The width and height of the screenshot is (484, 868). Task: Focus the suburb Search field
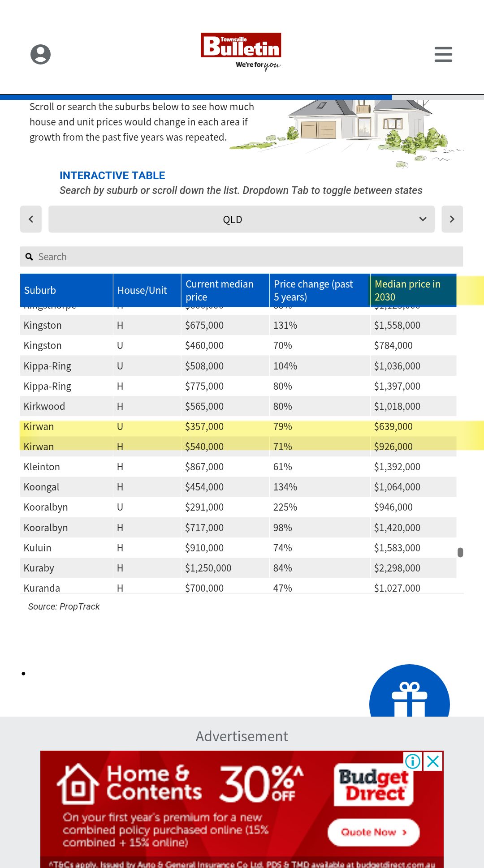[x=242, y=257]
